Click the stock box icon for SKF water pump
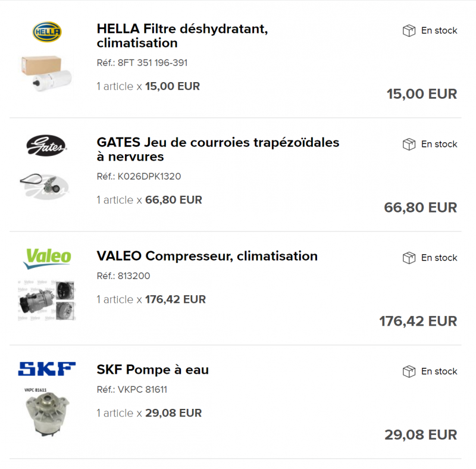Screen dimensions: 476x469 (x=409, y=371)
